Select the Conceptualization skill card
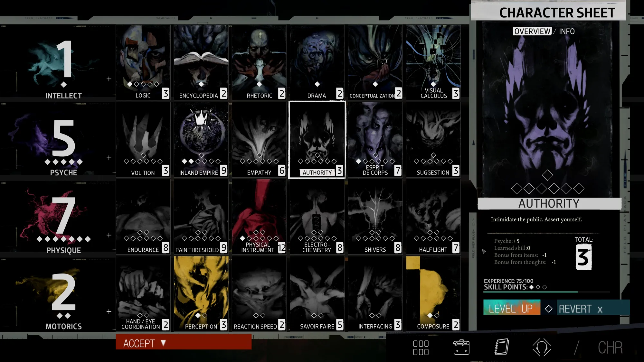 tap(375, 62)
